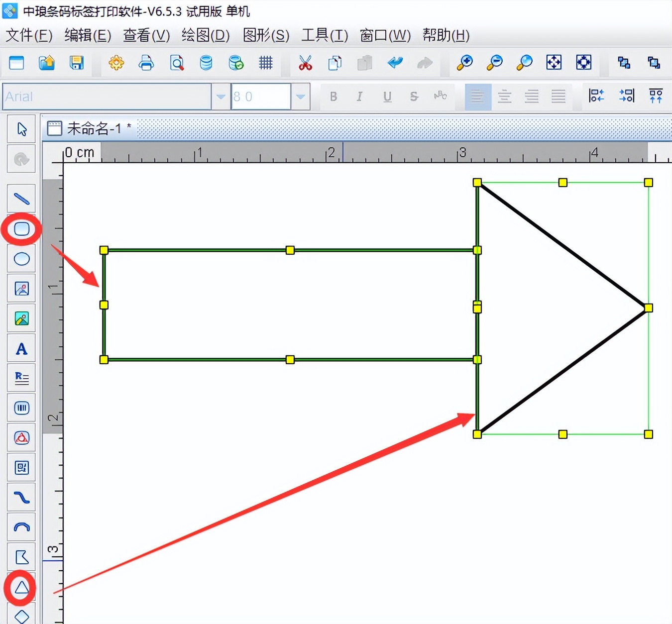Expand the Arial font name dropdown

click(x=221, y=97)
